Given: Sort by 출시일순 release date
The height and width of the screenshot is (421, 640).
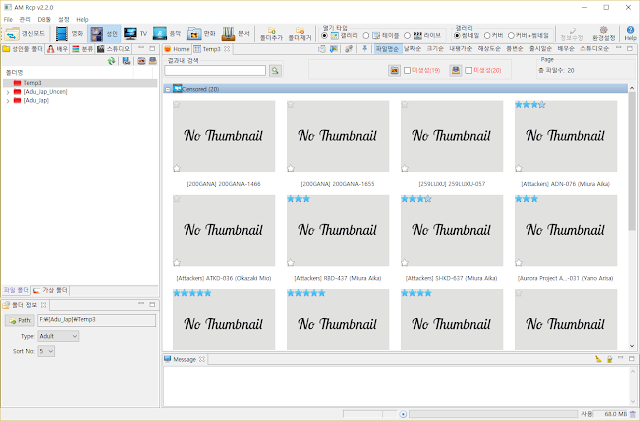Looking at the screenshot, I should coord(540,49).
